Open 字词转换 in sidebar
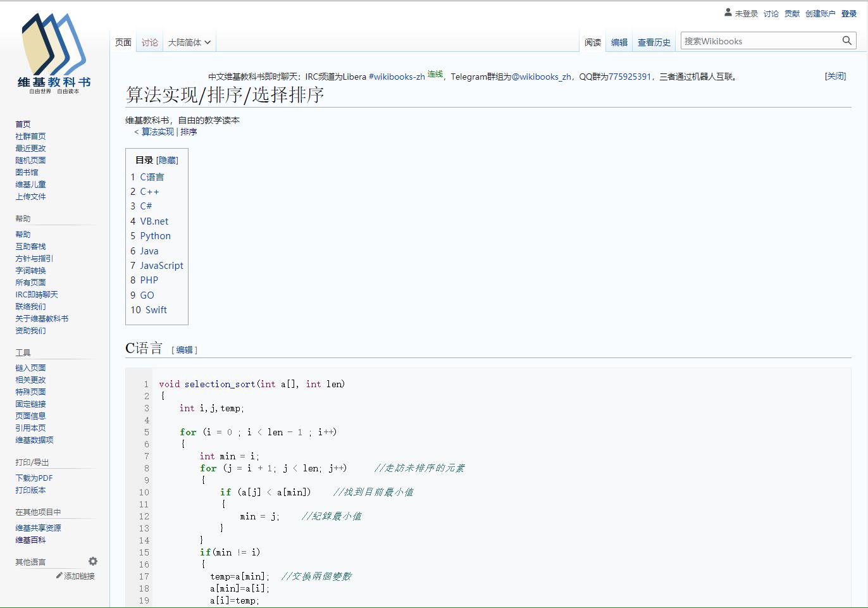Screen dimensions: 868x608 click(x=30, y=270)
